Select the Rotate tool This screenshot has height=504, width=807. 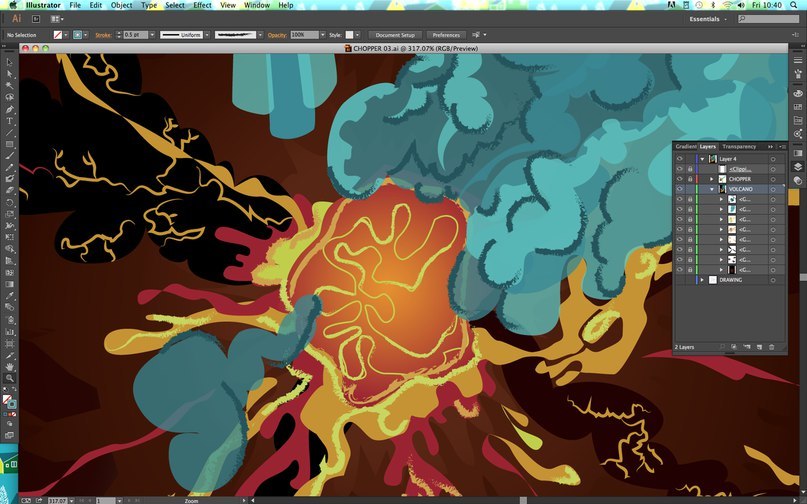tap(9, 203)
